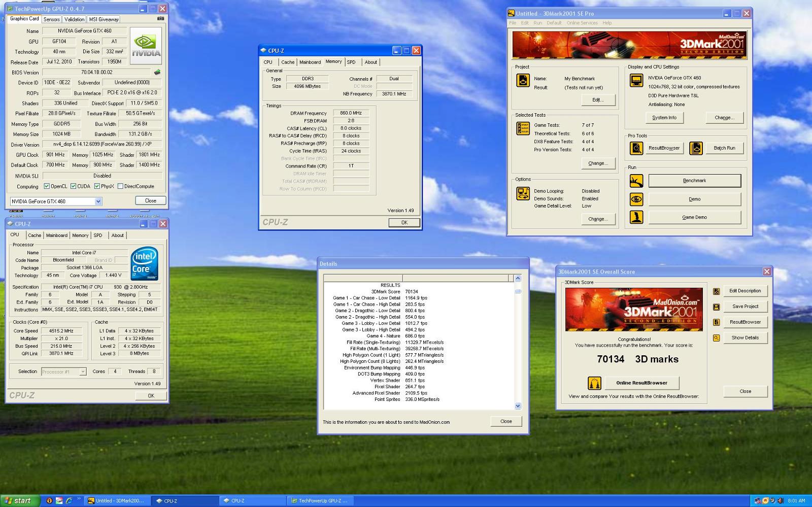Toggle the DirectCompute checkbox
This screenshot has height=507, width=812.
coord(120,186)
